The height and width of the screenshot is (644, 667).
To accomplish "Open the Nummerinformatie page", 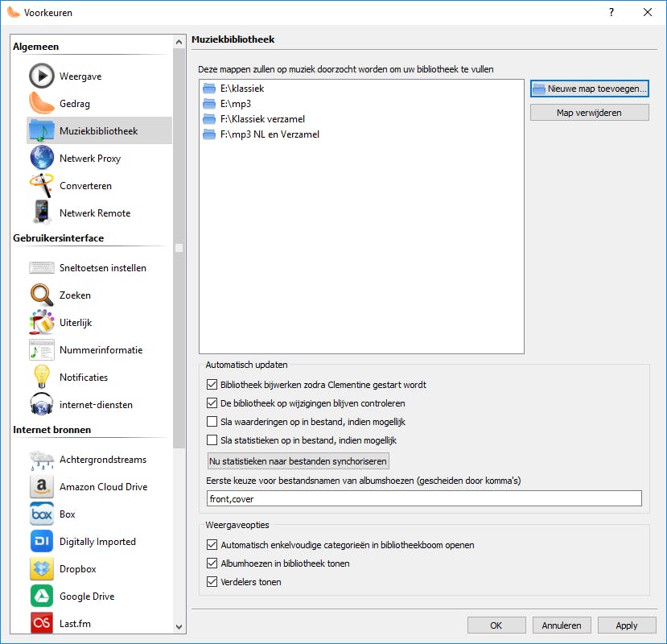I will click(100, 349).
